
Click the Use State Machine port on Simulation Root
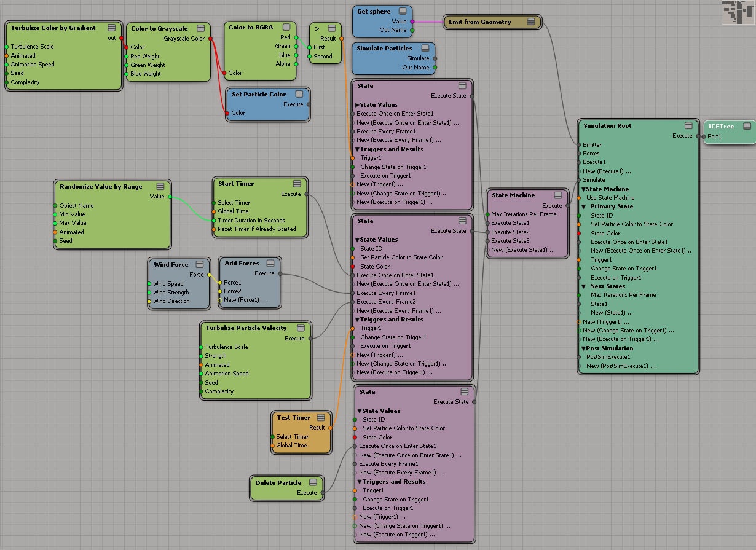(579, 198)
